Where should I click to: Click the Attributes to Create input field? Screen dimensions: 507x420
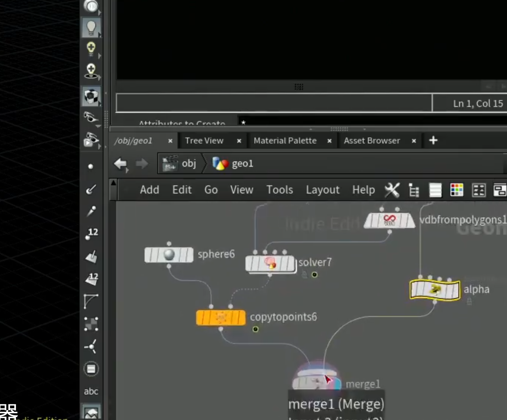372,121
